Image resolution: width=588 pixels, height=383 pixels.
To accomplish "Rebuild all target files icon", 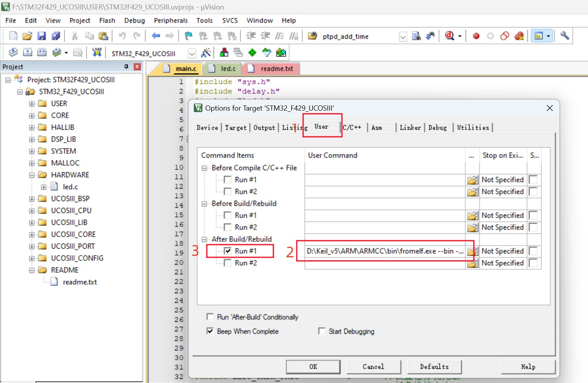I will point(42,52).
